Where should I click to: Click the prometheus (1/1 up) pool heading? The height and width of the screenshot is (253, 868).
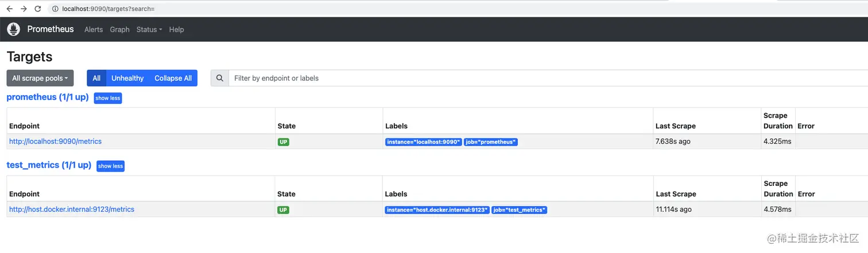[x=48, y=97]
